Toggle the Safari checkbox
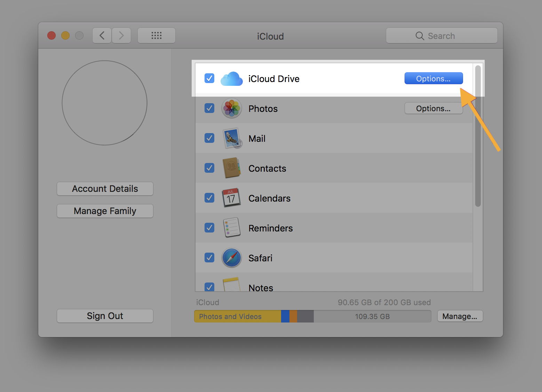Screen dimensions: 542x392 [209, 258]
